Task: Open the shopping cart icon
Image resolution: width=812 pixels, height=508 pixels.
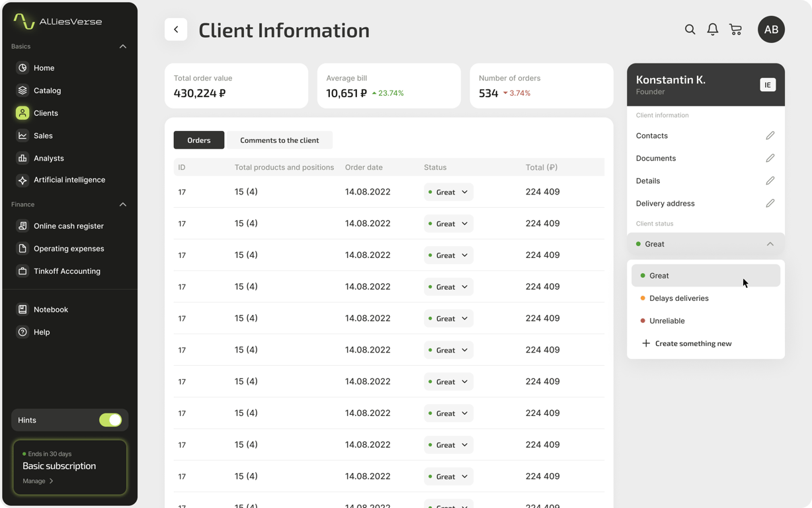Action: [x=735, y=30]
